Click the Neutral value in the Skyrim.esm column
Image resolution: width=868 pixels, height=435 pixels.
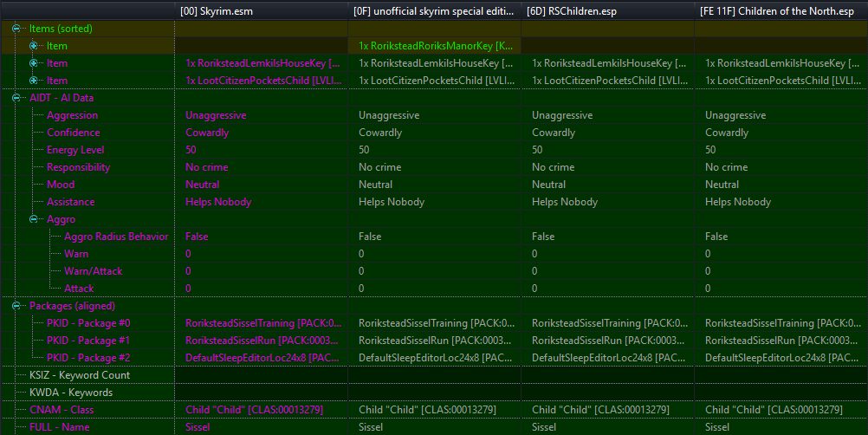pos(202,185)
